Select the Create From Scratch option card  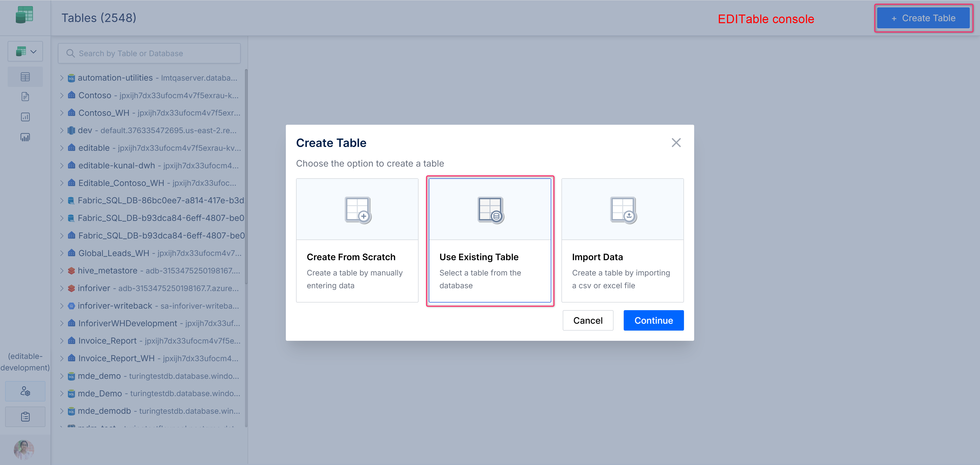pyautogui.click(x=357, y=240)
